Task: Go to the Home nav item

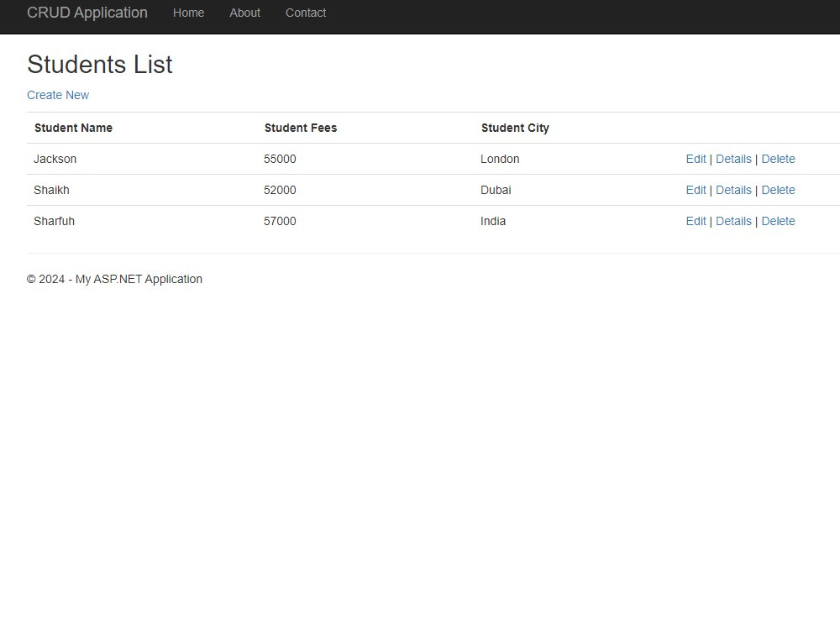Action: tap(188, 13)
